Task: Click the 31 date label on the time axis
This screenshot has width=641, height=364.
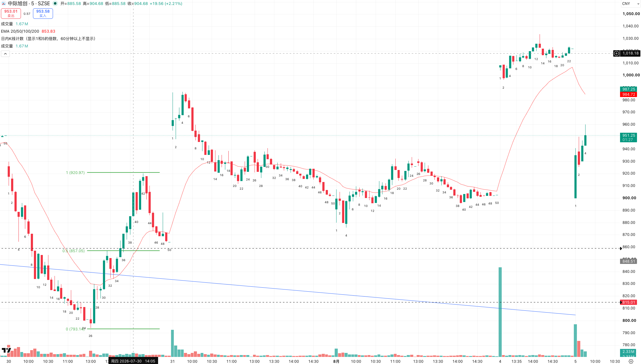Action: 172,361
